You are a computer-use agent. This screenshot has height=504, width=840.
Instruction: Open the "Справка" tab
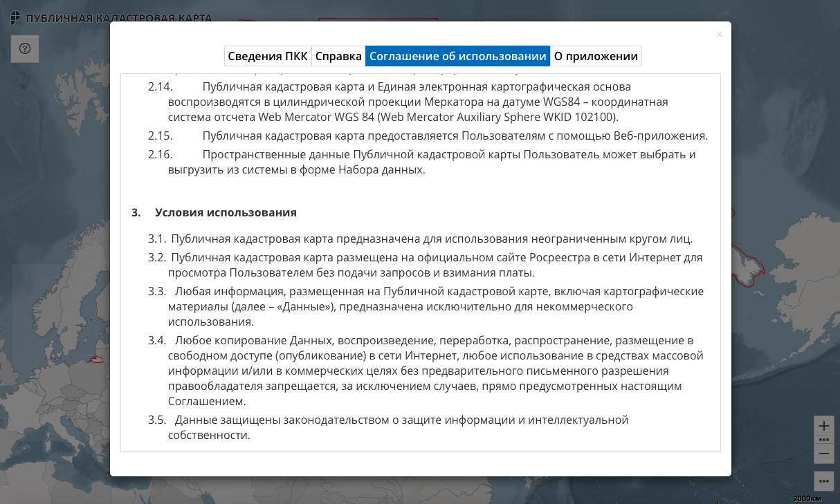click(338, 56)
